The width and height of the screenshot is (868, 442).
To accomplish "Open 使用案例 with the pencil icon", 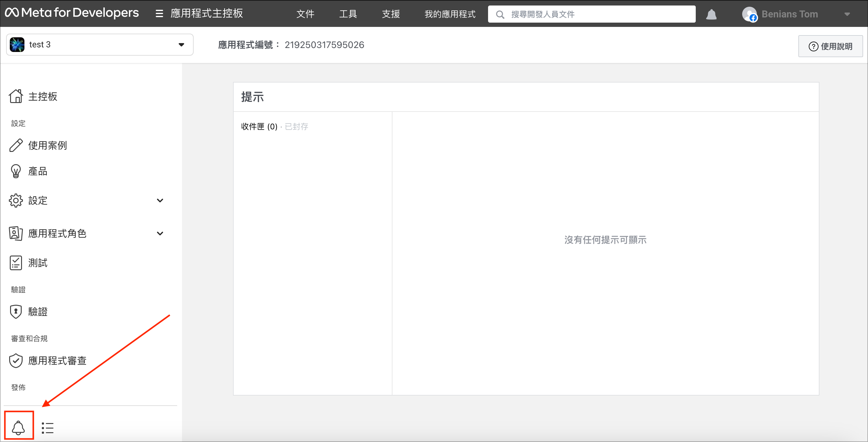I will pos(16,145).
